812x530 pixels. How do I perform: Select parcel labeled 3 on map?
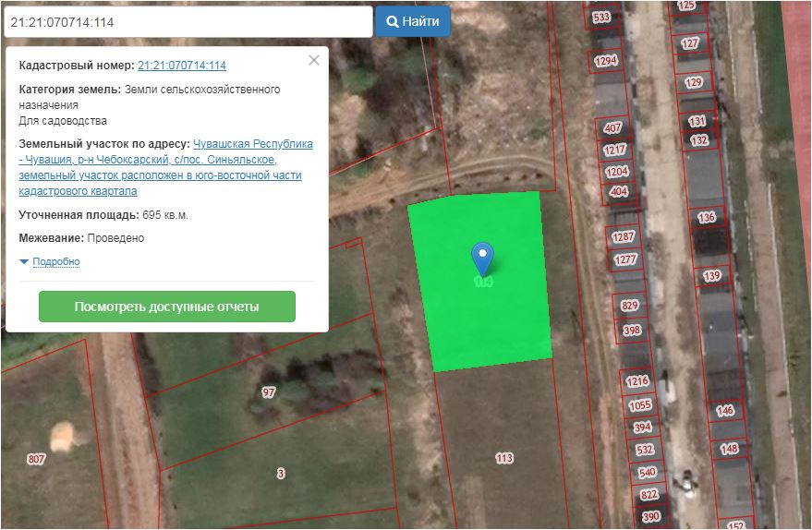[281, 473]
